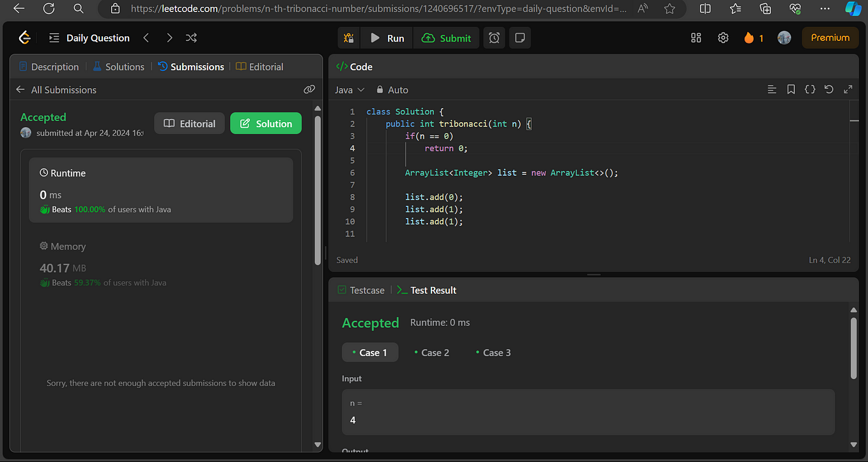868x462 pixels.
Task: Reset the code with the undo arrow icon
Action: point(829,89)
